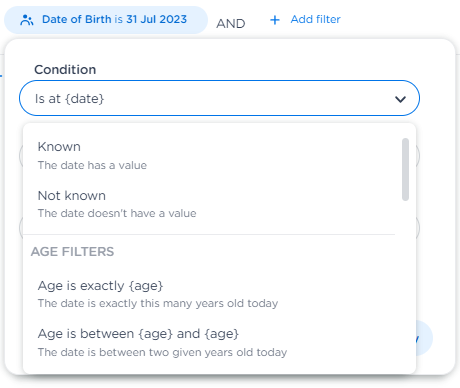Click "The date has a value" description
The height and width of the screenshot is (388, 460).
(x=92, y=165)
